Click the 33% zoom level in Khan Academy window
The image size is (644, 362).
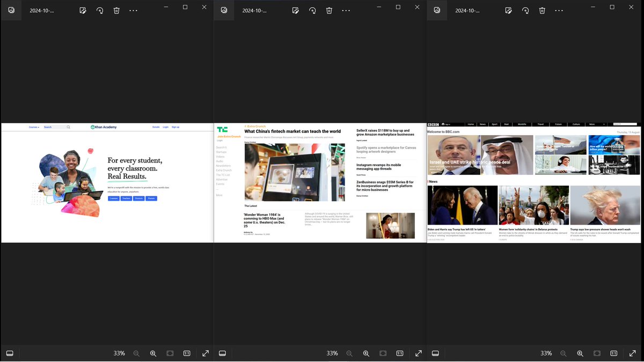[119, 353]
